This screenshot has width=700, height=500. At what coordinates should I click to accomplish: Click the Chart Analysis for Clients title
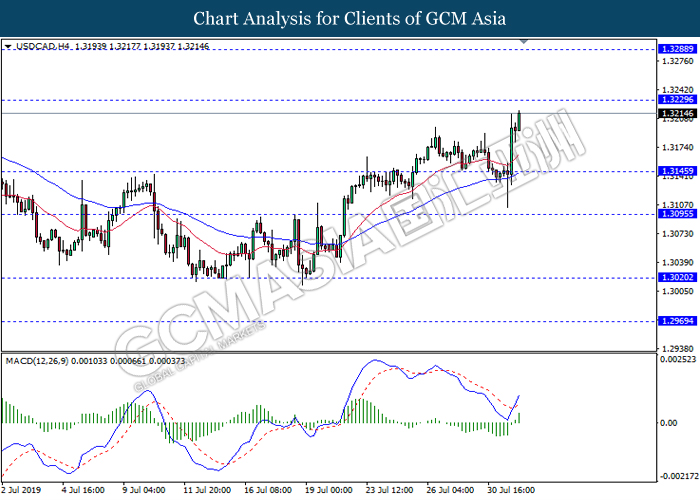coord(350,19)
